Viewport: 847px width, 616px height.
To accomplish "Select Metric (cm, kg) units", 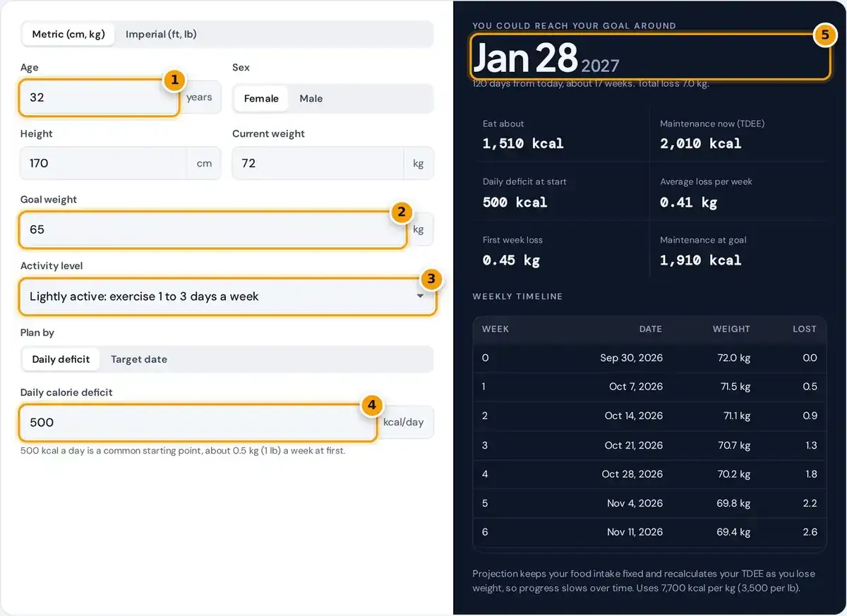I will tap(68, 34).
